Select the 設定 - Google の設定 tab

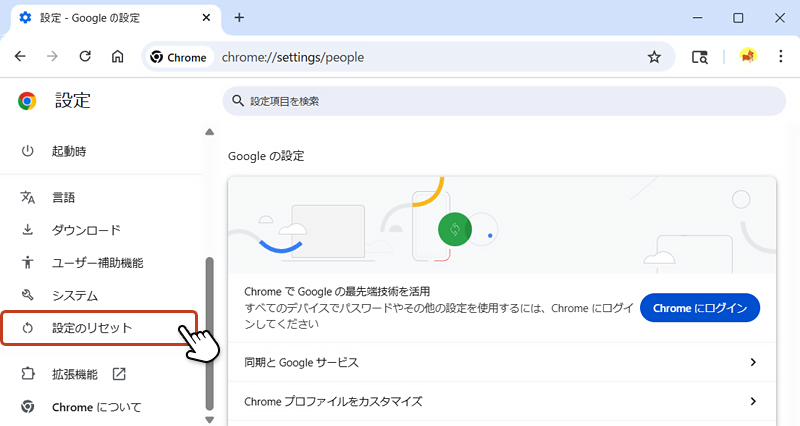(x=116, y=19)
